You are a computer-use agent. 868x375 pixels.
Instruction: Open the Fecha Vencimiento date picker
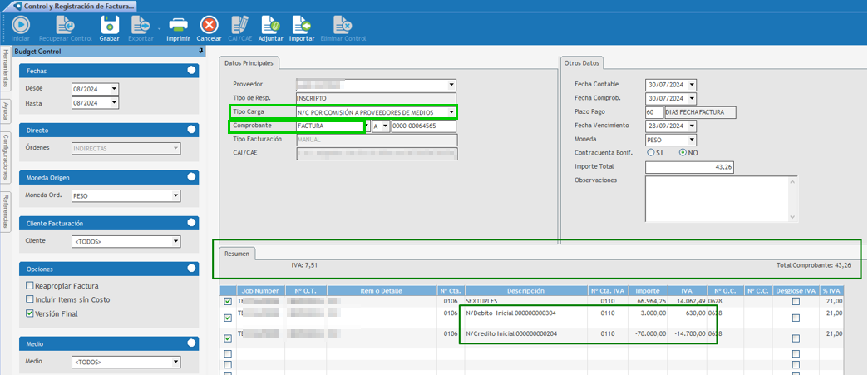click(x=692, y=126)
